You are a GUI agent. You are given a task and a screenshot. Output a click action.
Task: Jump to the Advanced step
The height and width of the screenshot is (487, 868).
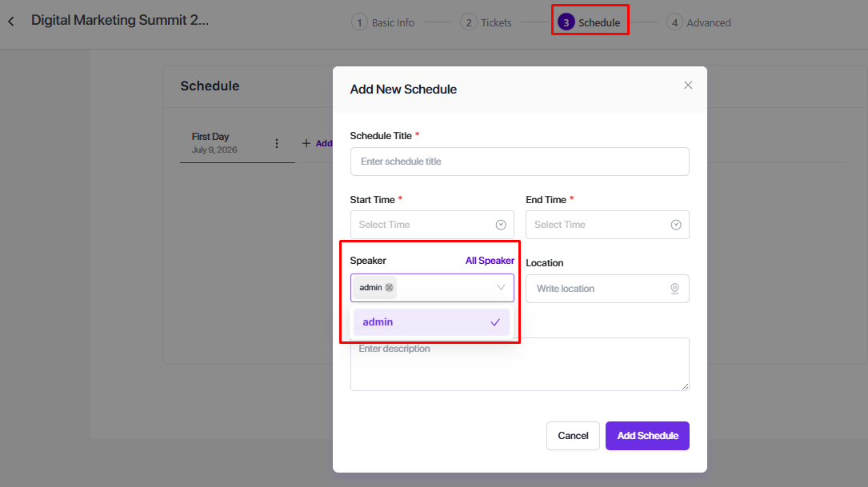[698, 22]
